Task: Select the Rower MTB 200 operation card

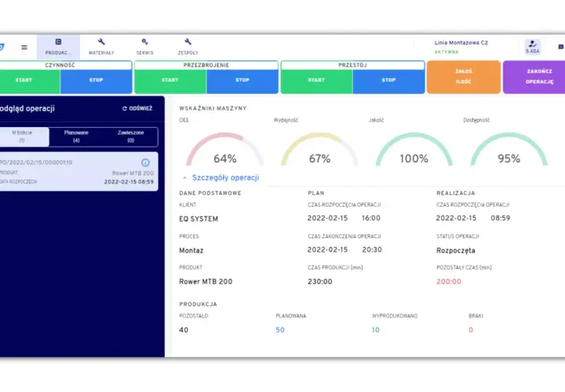Action: [78, 172]
